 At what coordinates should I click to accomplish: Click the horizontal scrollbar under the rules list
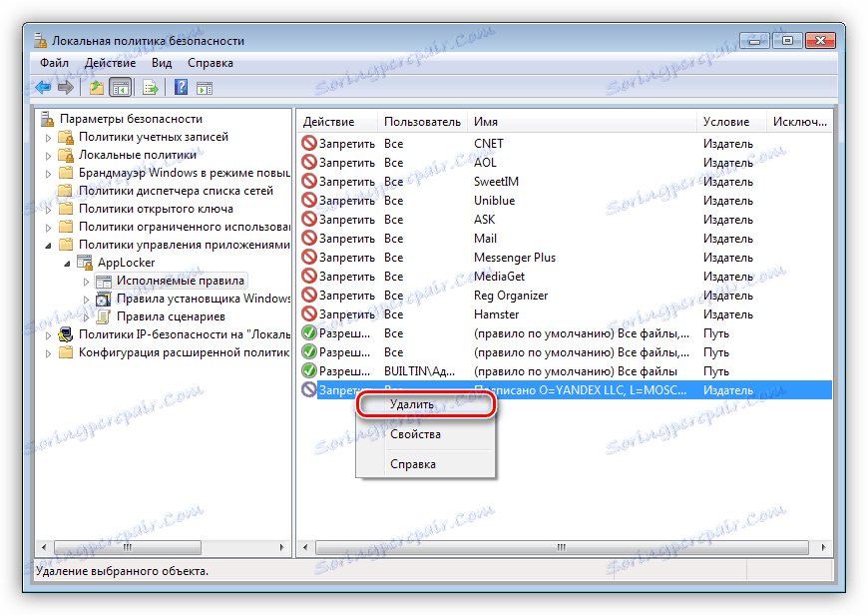tap(559, 547)
